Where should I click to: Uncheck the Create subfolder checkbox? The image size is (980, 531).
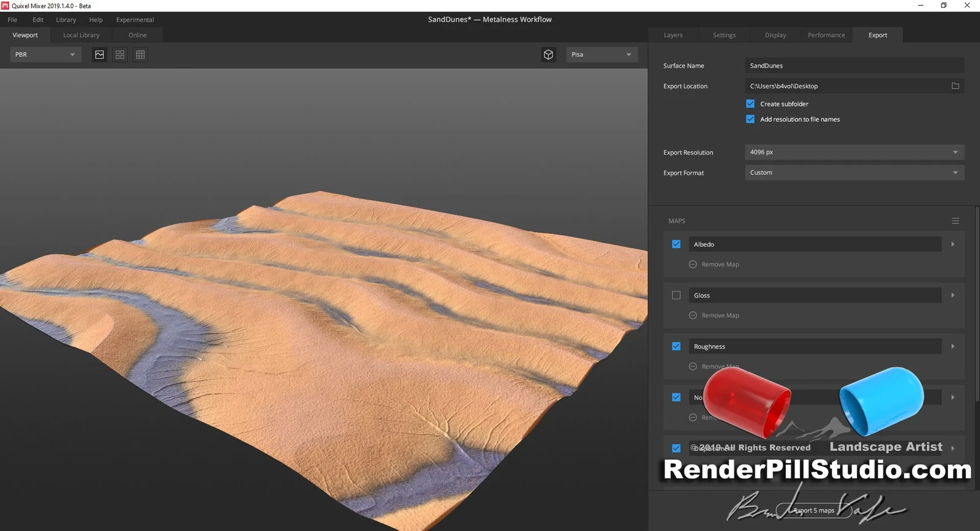[750, 104]
